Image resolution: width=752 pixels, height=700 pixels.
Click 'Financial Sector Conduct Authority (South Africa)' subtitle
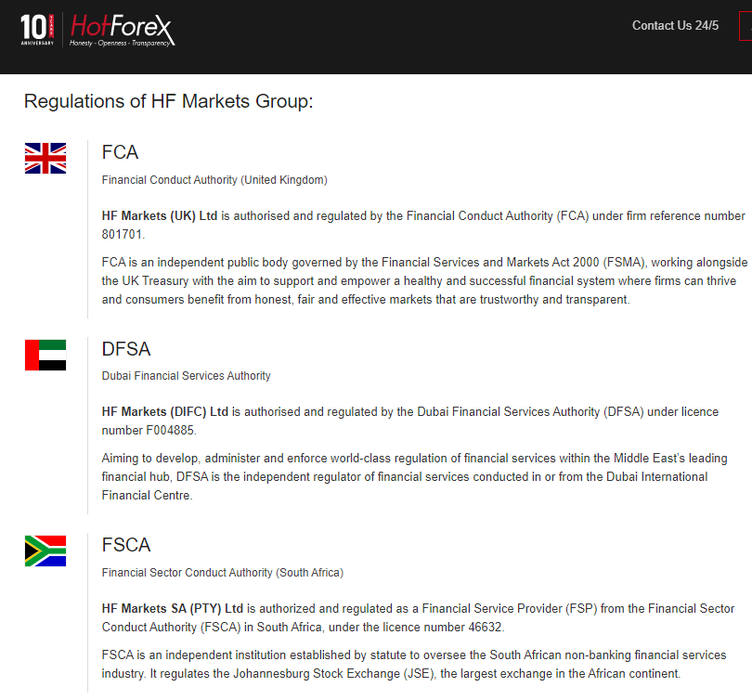(223, 573)
